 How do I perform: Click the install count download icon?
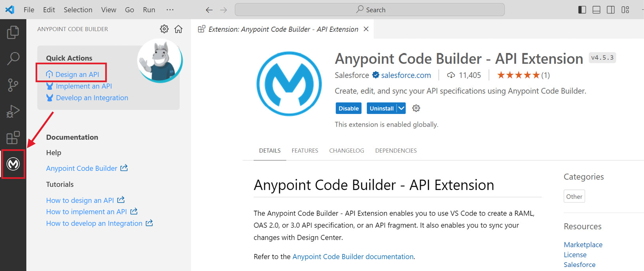click(x=451, y=75)
